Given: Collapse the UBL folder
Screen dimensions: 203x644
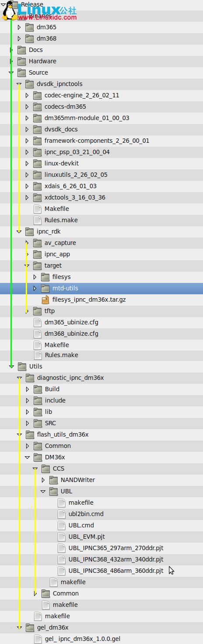Looking at the screenshot, I should point(43,491).
